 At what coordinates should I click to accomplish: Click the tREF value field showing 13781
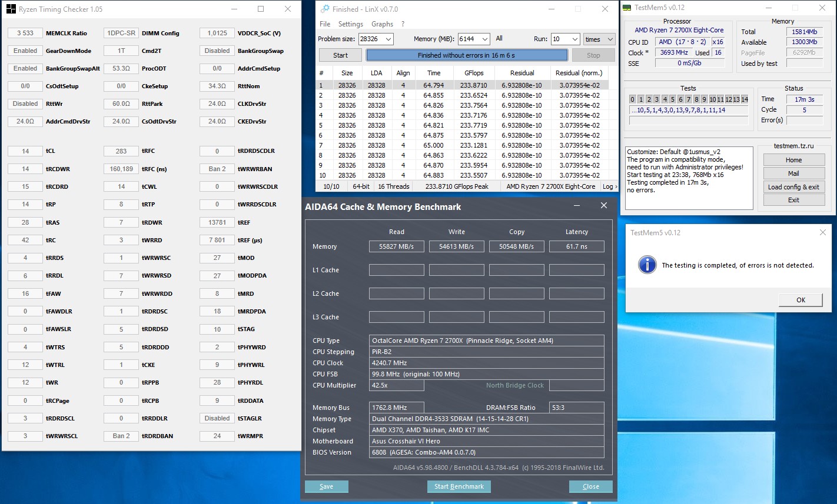click(x=217, y=222)
